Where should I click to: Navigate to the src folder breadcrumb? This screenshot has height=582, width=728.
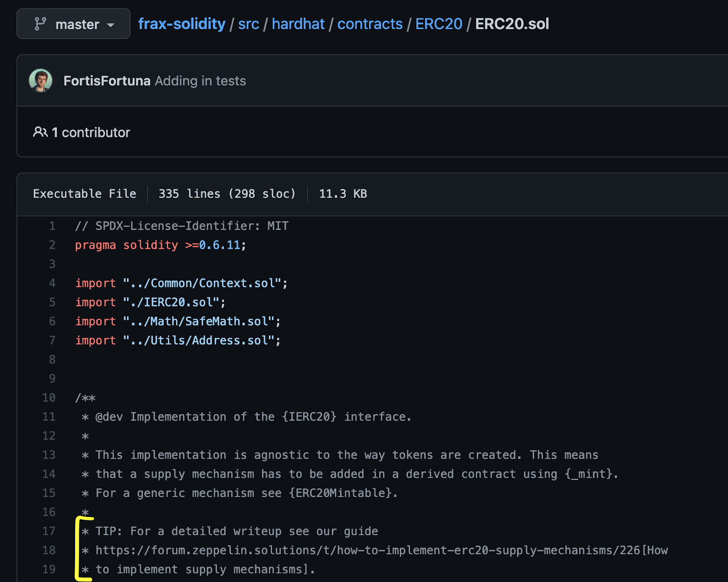tap(248, 24)
